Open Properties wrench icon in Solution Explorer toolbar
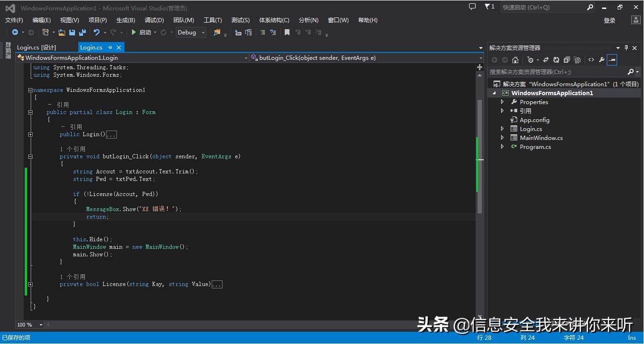Image resolution: width=644 pixels, height=344 pixels. coord(602,60)
